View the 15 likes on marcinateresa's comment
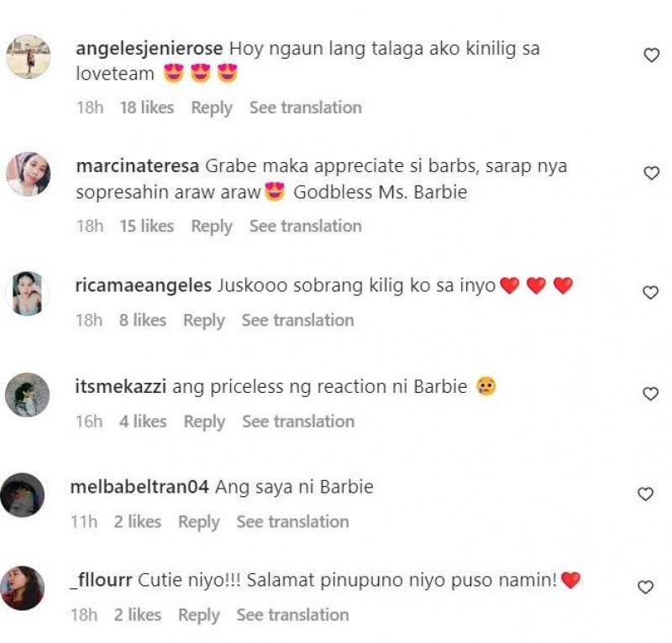Viewport: 672px width, 643px height. click(146, 226)
